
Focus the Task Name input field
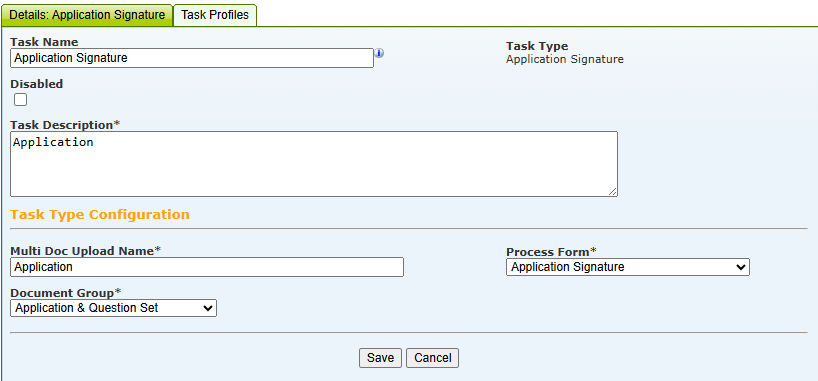(x=192, y=58)
